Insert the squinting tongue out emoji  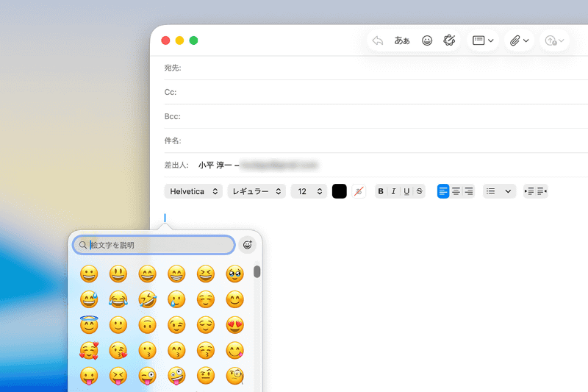[118, 377]
